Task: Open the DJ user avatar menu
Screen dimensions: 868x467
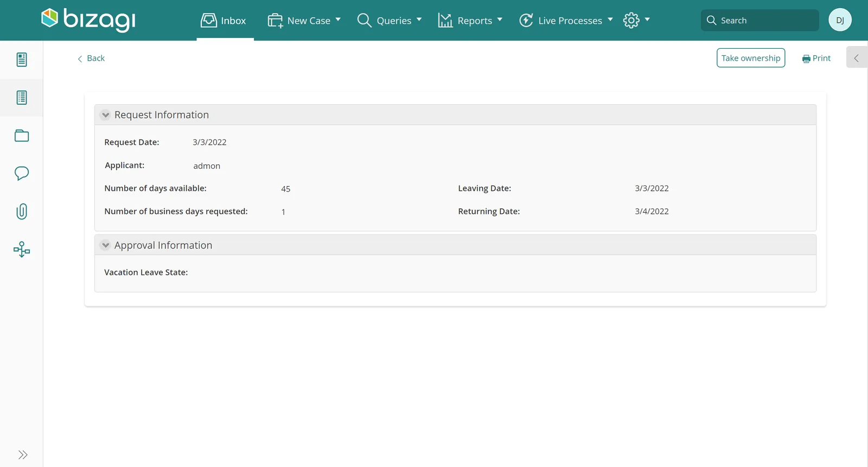Action: click(840, 20)
